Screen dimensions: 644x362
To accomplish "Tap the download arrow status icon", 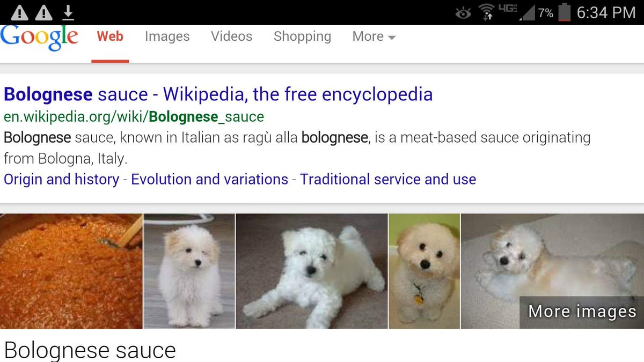I will click(x=68, y=12).
